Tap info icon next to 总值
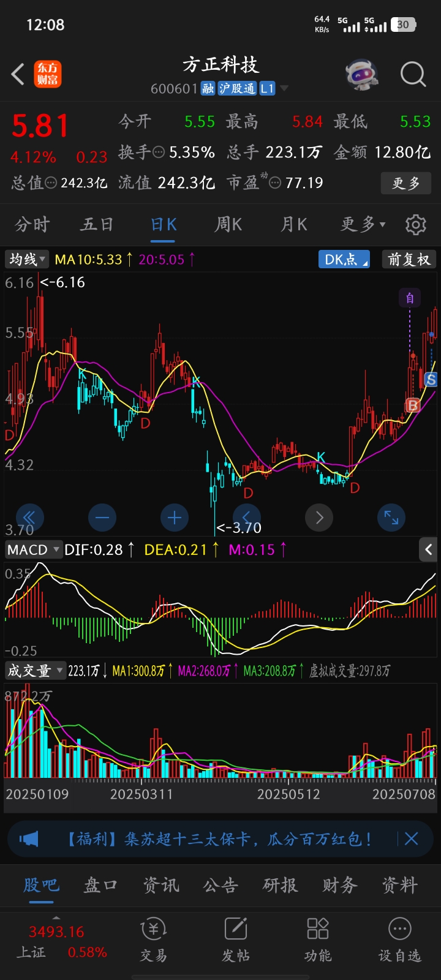 click(x=51, y=183)
